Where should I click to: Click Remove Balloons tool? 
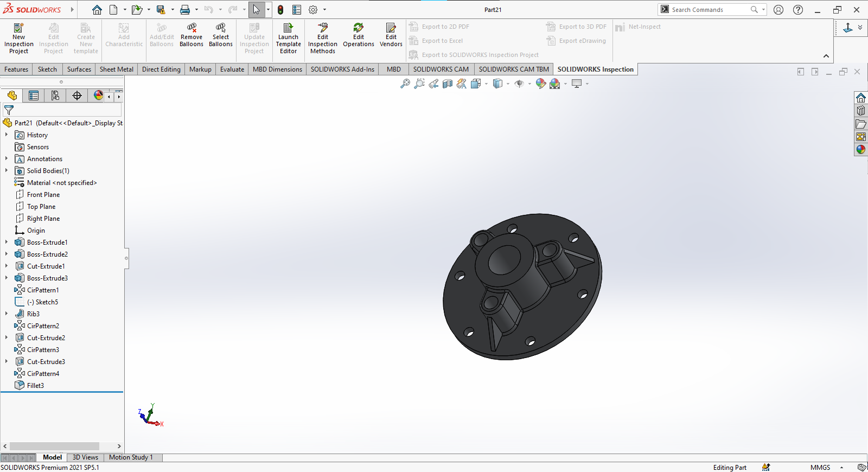(192, 35)
